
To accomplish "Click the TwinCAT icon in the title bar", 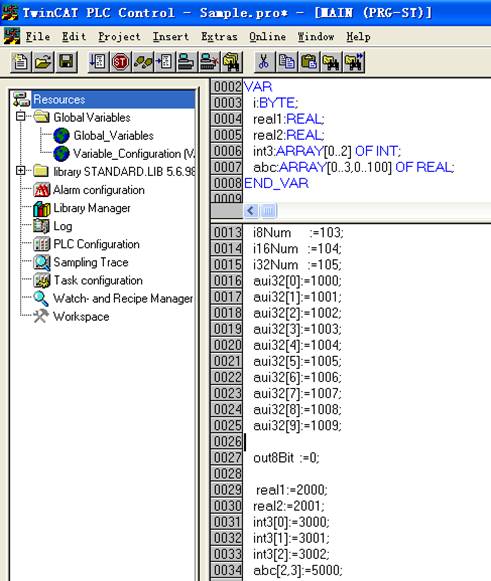I will click(x=10, y=12).
